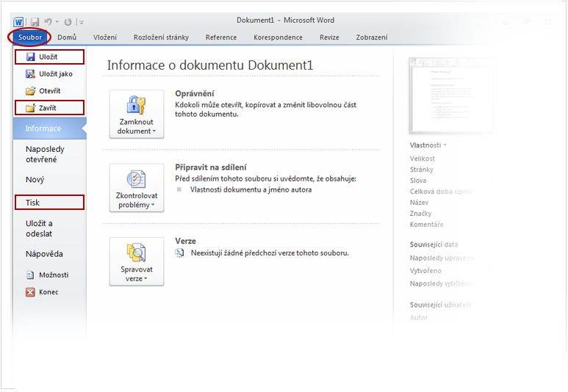Click the red Konec exit icon
Image resolution: width=568 pixels, height=392 pixels.
coord(30,292)
